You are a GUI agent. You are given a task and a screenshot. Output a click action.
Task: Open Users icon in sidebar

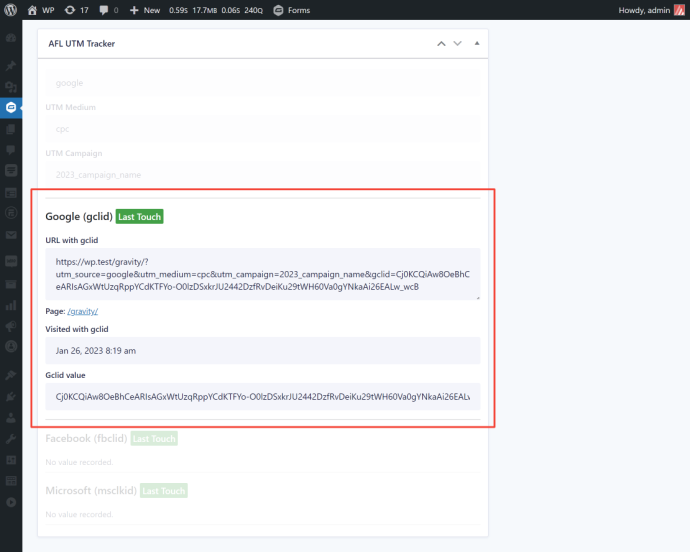point(11,418)
